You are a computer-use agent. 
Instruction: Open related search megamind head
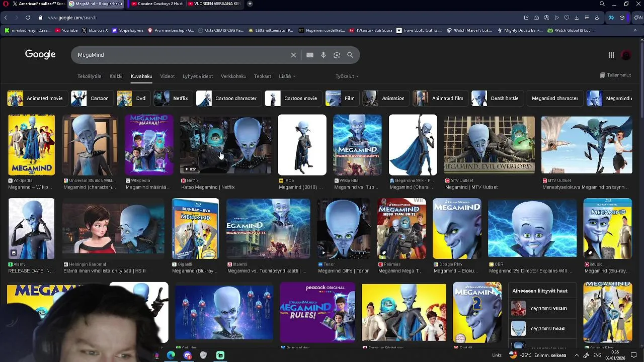pyautogui.click(x=543, y=328)
